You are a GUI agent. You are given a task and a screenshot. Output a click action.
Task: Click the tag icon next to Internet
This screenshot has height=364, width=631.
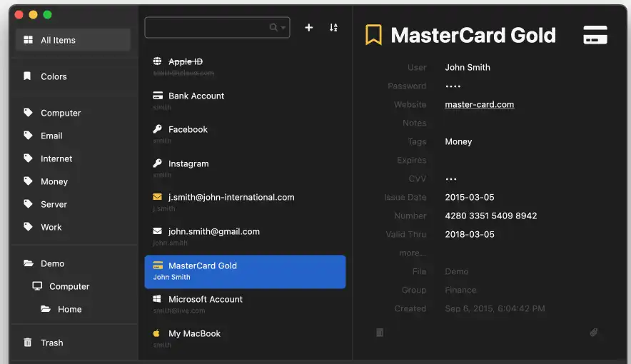(x=28, y=158)
